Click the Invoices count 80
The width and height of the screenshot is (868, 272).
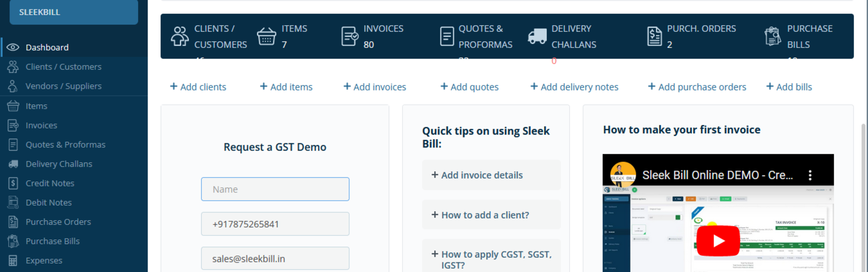point(368,45)
